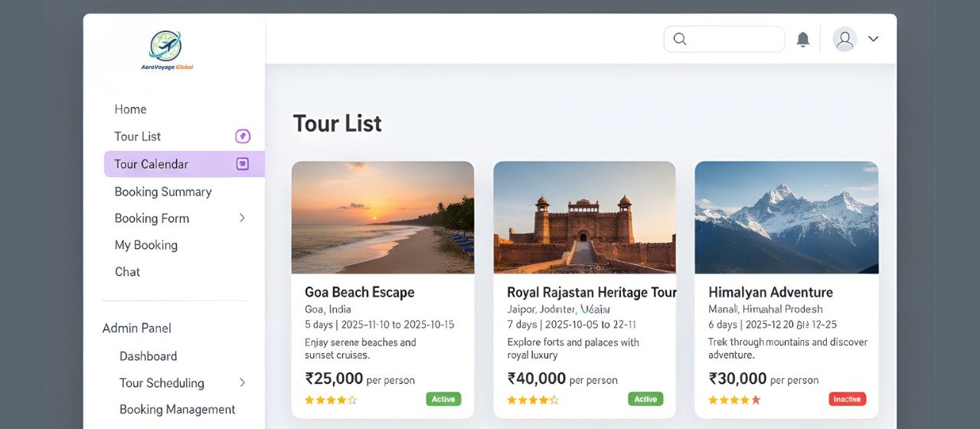
Task: Click the user profile avatar
Action: pos(844,40)
